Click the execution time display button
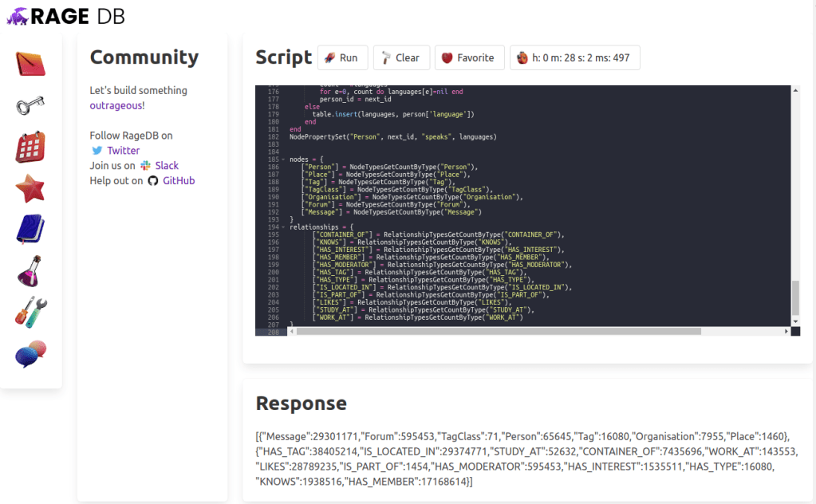 [574, 57]
